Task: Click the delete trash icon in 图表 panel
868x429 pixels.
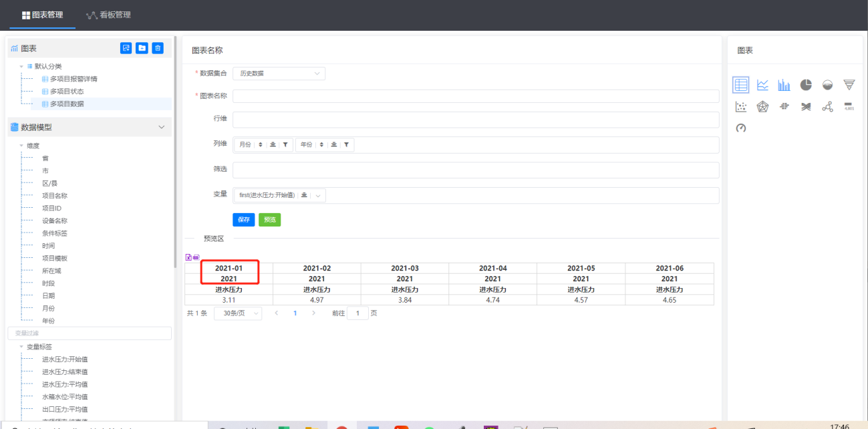Action: [x=158, y=48]
